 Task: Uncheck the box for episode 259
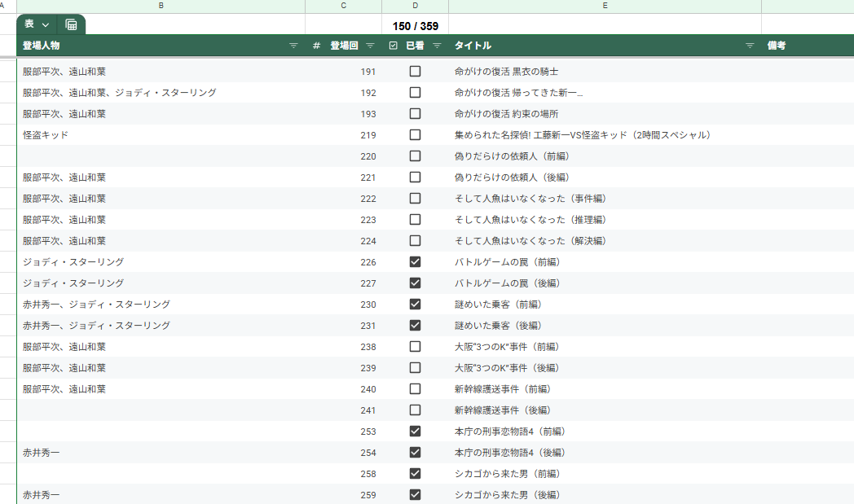[x=415, y=495]
